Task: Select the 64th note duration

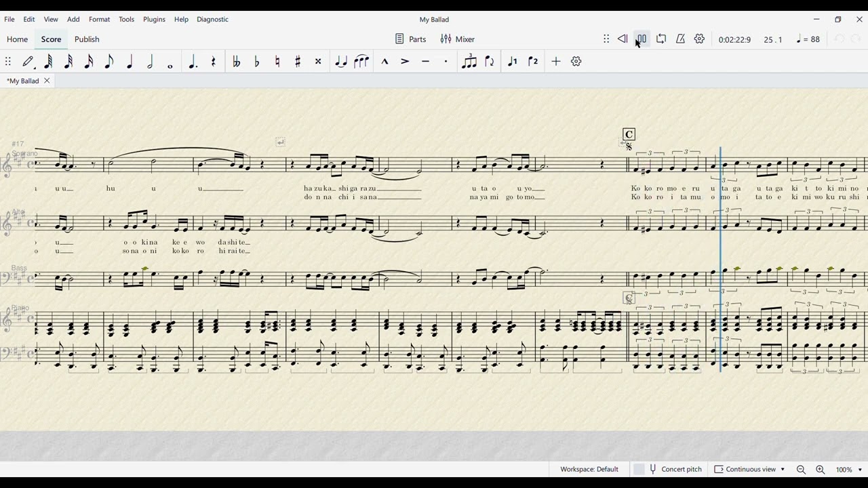Action: [48, 62]
